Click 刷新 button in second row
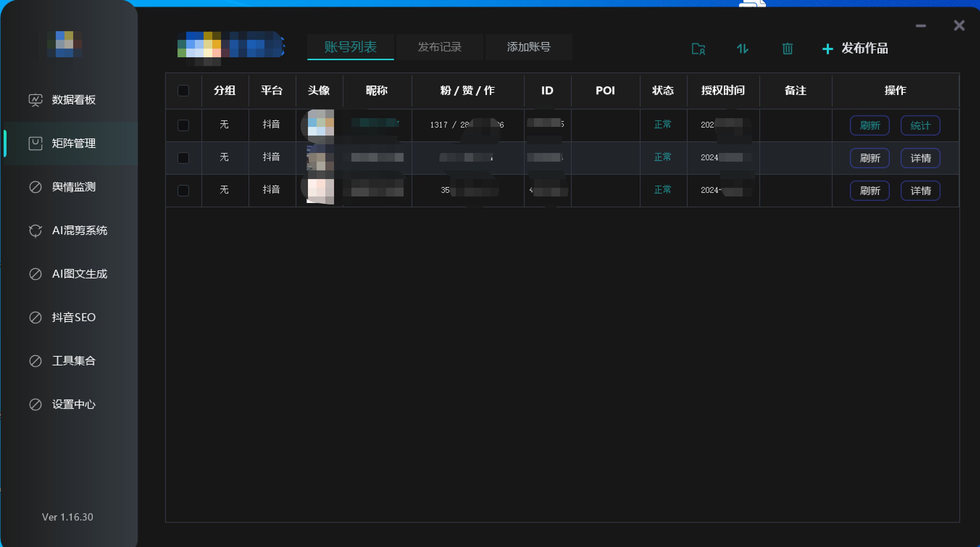Screen dimensions: 980x547 (870, 158)
